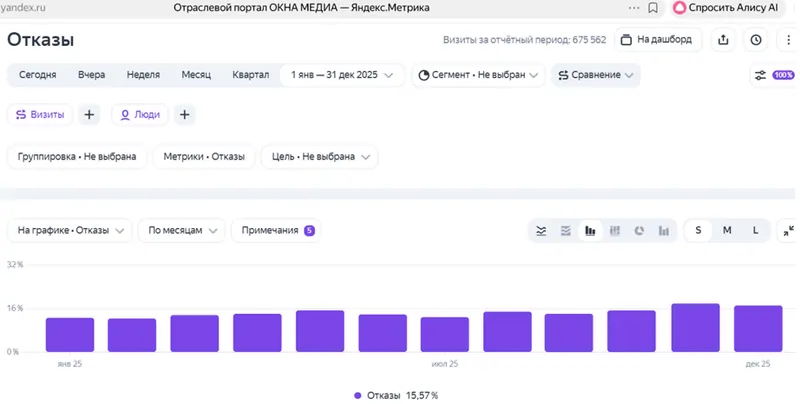Viewport: 800px width, 404px height.
Task: Click the Люди filter button
Action: click(140, 115)
